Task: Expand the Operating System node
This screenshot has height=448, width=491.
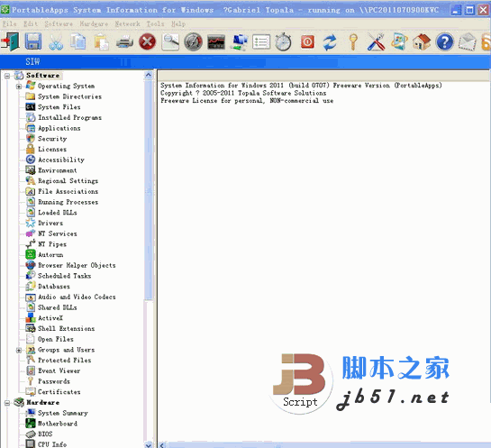Action: [x=19, y=87]
